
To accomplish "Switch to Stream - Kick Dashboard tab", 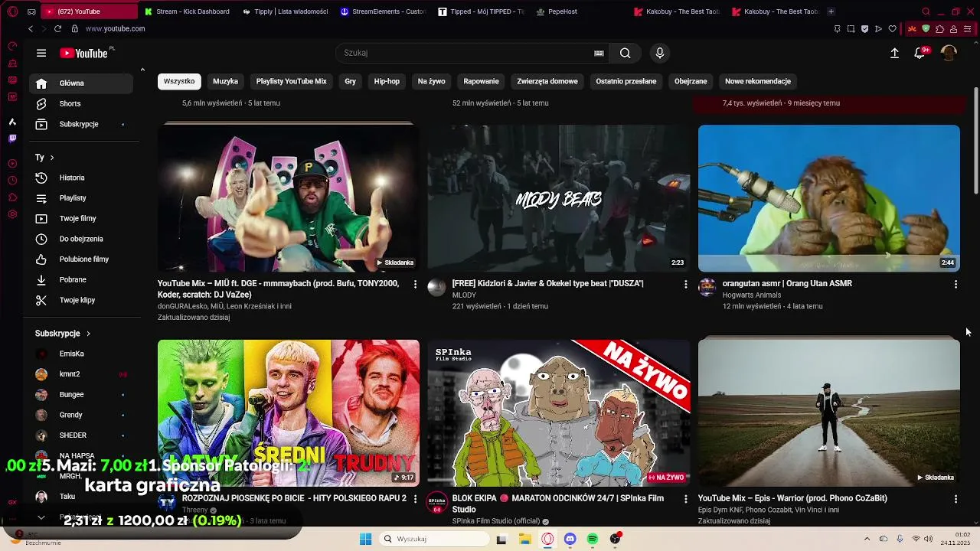I will point(188,11).
